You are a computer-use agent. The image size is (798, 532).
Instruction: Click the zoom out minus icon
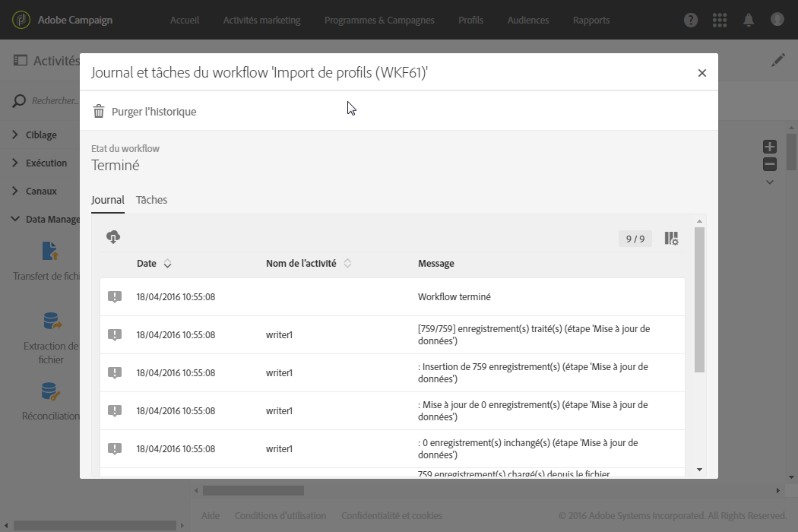click(770, 164)
